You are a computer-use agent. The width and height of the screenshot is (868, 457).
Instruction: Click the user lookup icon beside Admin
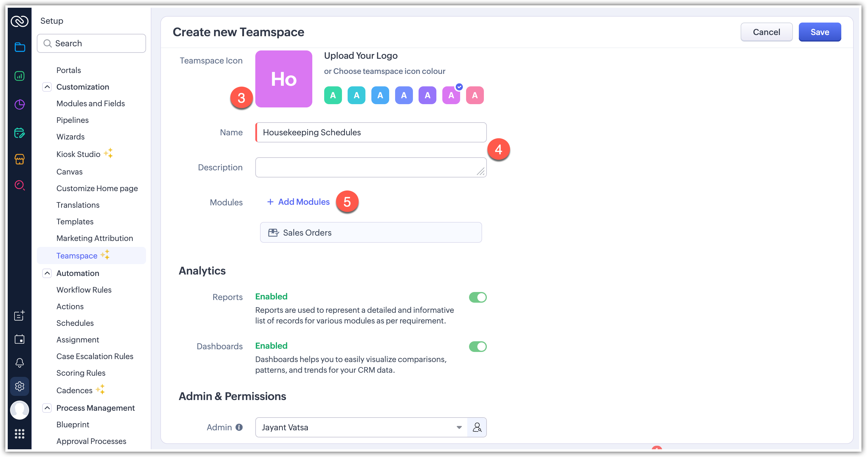pos(477,427)
